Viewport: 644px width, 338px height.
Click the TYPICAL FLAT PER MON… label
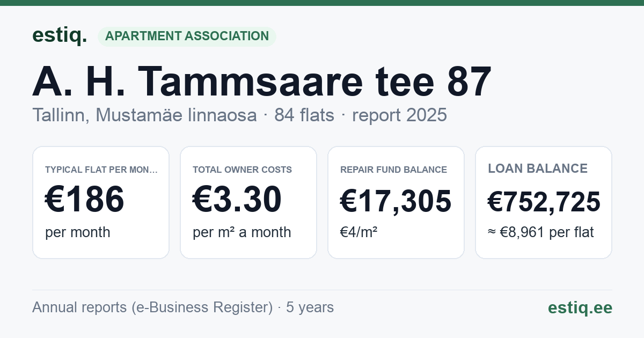pos(101,170)
